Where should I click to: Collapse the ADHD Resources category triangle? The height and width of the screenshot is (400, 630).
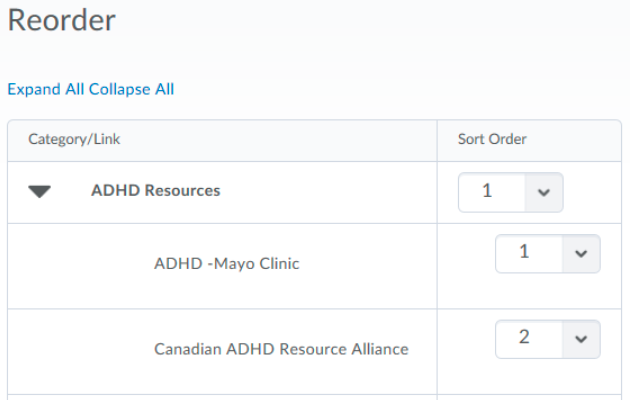(x=40, y=192)
